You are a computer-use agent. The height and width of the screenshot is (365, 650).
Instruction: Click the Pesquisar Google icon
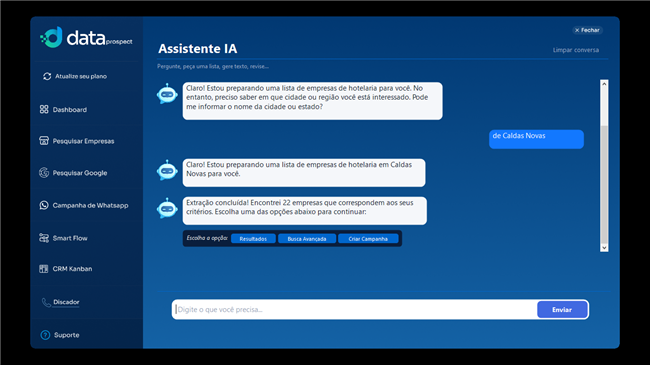point(44,173)
